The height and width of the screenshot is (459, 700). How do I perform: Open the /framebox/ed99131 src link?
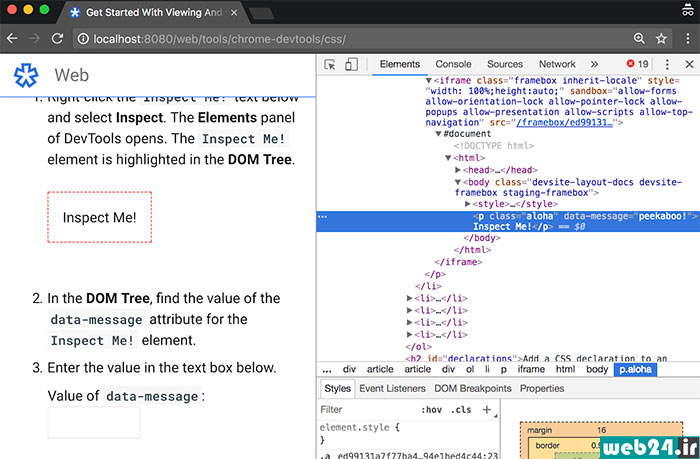pos(564,122)
